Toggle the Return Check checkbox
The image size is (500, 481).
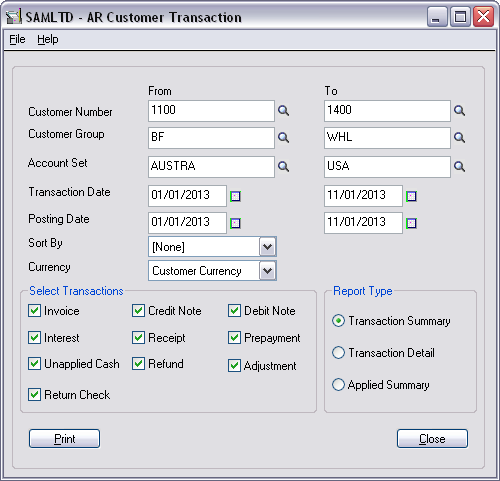point(34,394)
